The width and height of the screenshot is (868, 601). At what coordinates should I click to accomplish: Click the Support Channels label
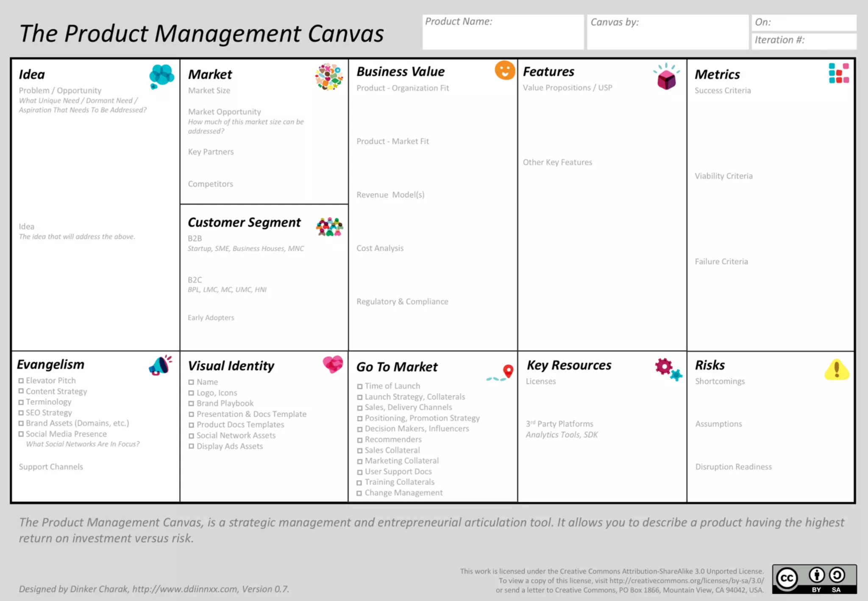click(51, 467)
